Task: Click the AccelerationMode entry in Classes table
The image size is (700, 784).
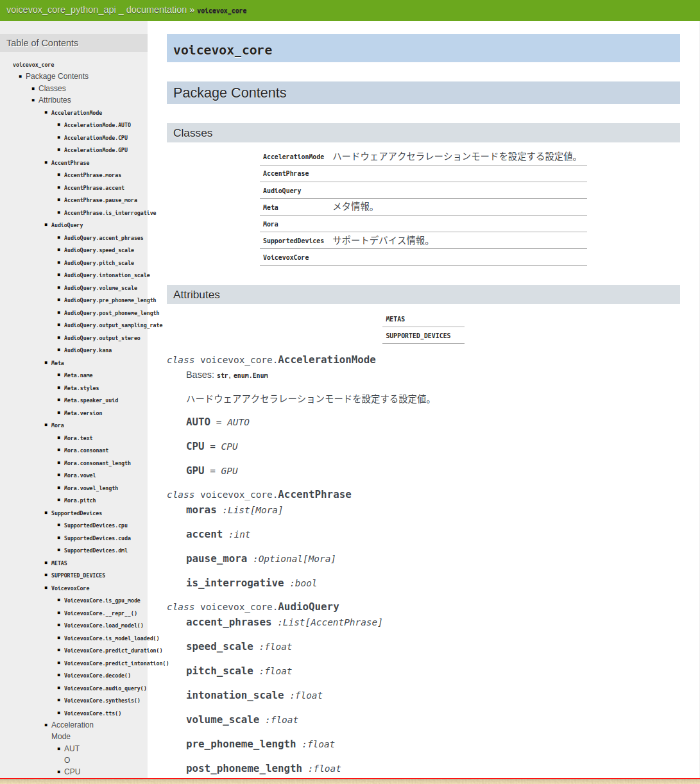Action: click(x=293, y=157)
